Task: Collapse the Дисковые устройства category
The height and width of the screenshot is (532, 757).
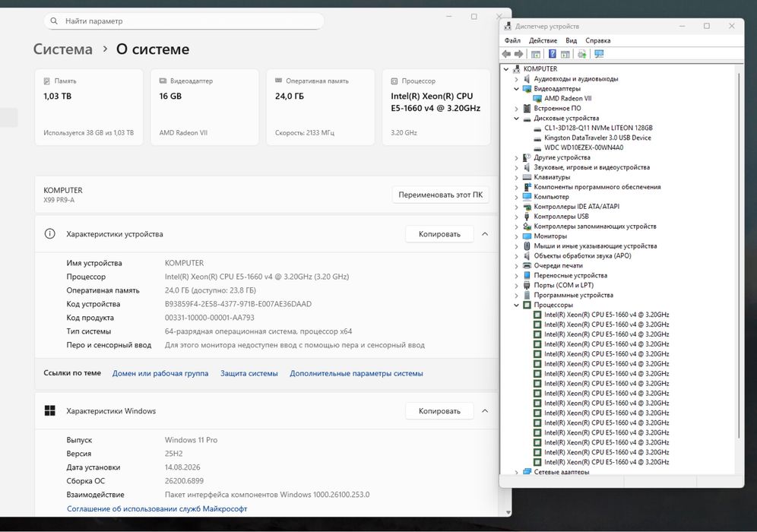Action: pyautogui.click(x=516, y=119)
